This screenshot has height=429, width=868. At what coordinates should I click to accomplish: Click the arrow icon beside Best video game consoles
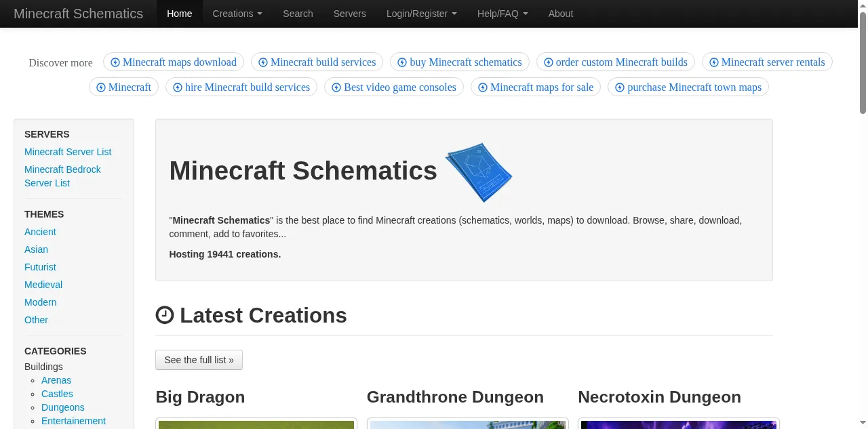click(336, 87)
